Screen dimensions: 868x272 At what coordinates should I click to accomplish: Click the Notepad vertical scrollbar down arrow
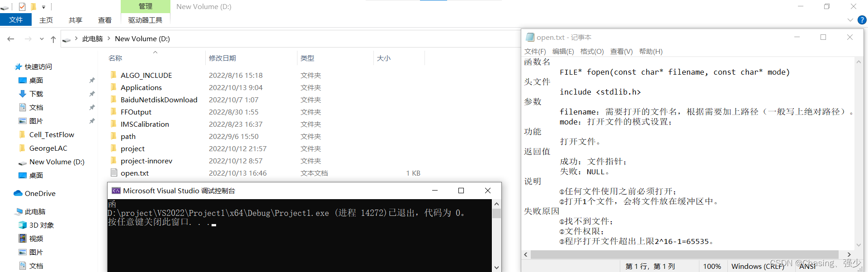click(859, 245)
